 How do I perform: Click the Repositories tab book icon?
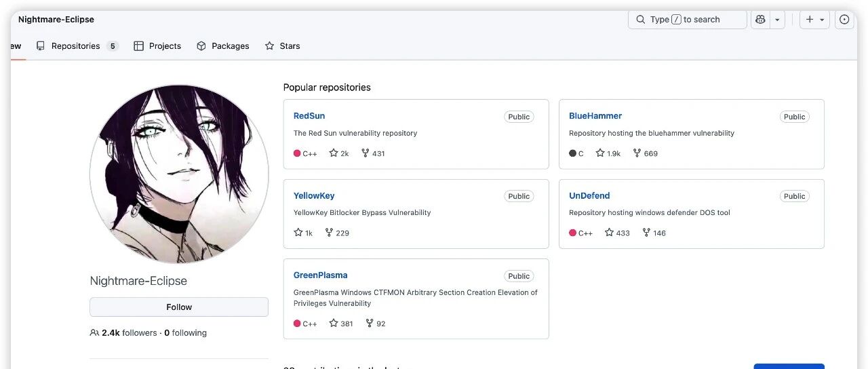tap(41, 46)
